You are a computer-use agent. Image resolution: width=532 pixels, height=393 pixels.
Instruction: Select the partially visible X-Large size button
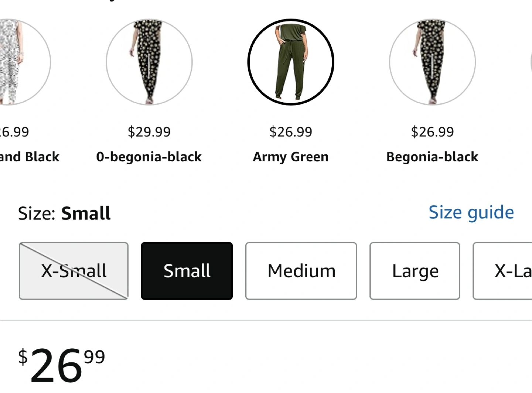pyautogui.click(x=502, y=271)
